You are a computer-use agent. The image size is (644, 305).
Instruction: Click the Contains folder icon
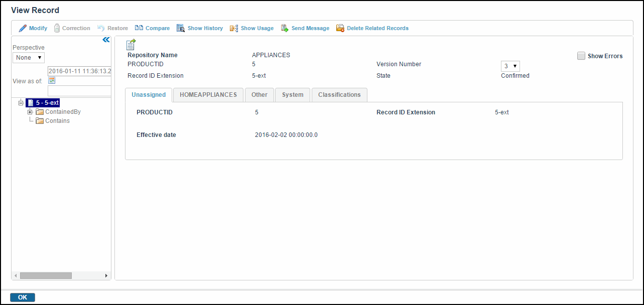(x=40, y=121)
